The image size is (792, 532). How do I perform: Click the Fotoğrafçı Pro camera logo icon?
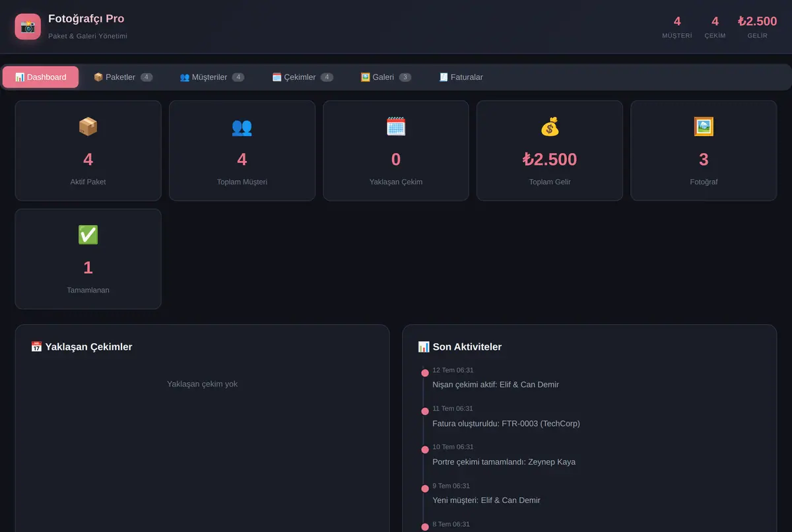click(x=28, y=26)
